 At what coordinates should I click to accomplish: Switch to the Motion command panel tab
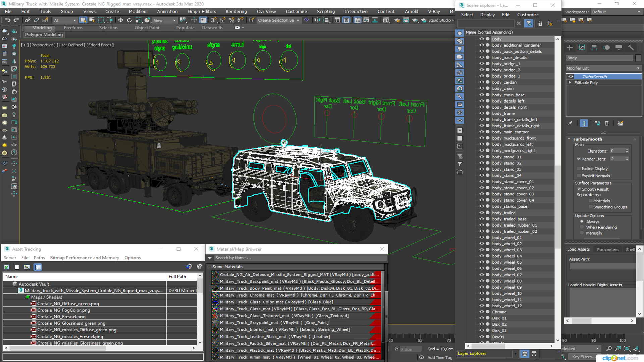click(x=606, y=48)
